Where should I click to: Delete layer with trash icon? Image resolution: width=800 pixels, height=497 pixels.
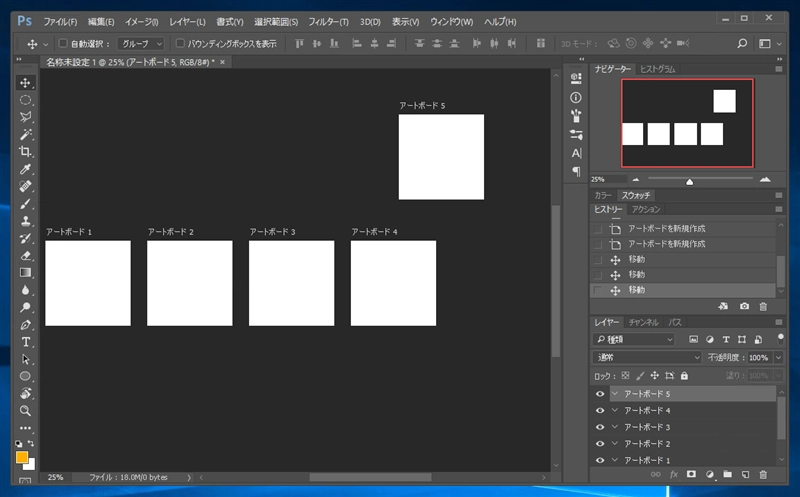click(x=764, y=473)
